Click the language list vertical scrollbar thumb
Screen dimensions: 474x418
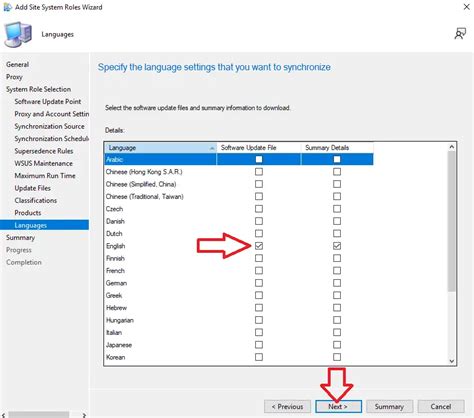click(x=452, y=221)
